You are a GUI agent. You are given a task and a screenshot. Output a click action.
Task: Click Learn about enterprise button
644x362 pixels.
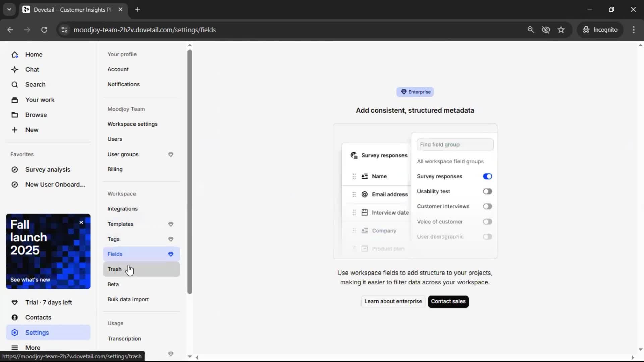click(393, 301)
